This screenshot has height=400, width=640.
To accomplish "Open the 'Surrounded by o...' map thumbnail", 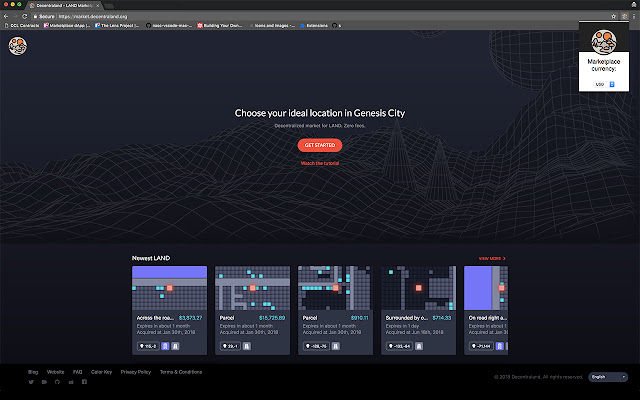I will click(418, 288).
